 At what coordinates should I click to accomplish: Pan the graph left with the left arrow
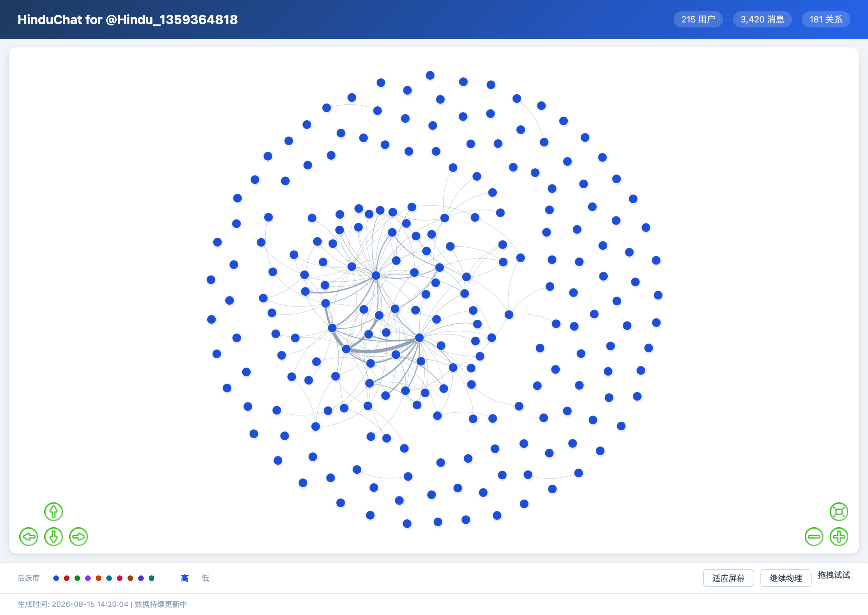coord(28,537)
